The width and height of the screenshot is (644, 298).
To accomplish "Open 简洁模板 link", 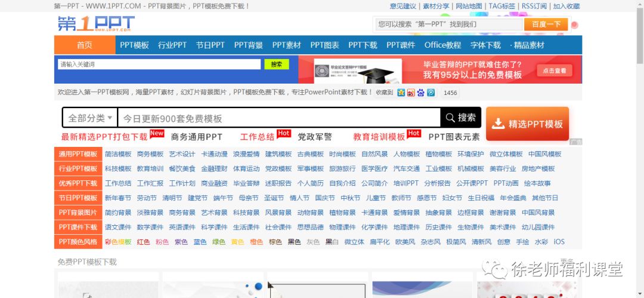I will (118, 154).
